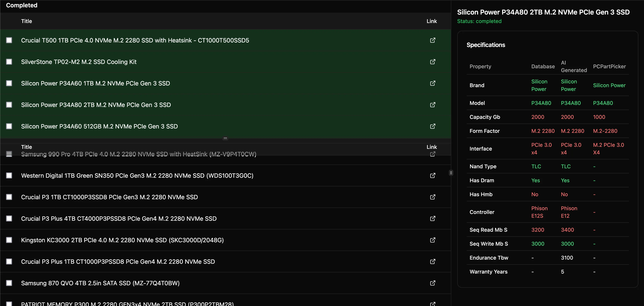
Task: Click the Title column header in Completed table
Action: click(27, 21)
